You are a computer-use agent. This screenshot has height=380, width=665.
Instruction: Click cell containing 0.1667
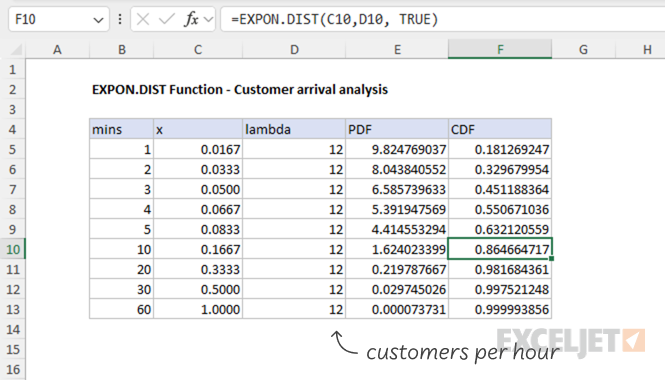coord(198,249)
